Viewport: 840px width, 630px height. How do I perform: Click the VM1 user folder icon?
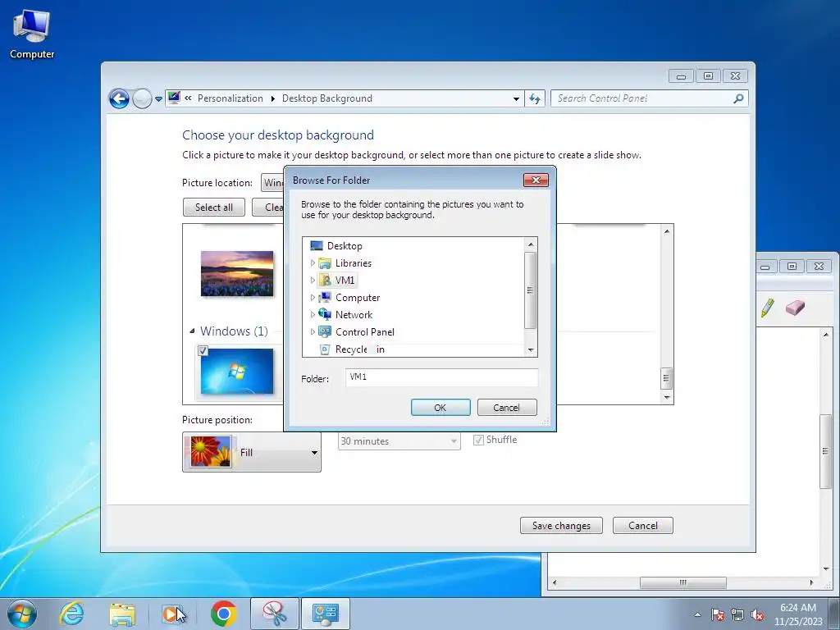click(x=325, y=281)
